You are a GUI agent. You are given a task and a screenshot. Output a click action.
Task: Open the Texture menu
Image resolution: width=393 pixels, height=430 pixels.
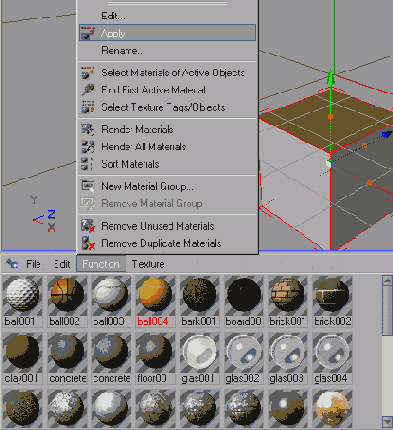[148, 264]
